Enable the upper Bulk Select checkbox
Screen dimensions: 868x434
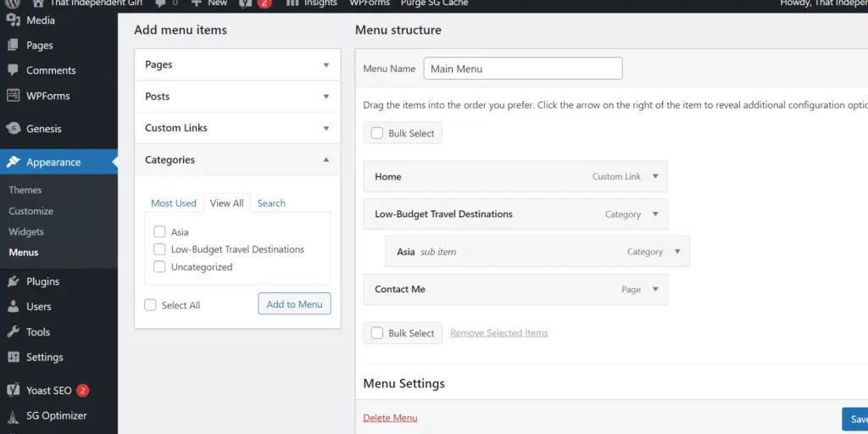(377, 133)
